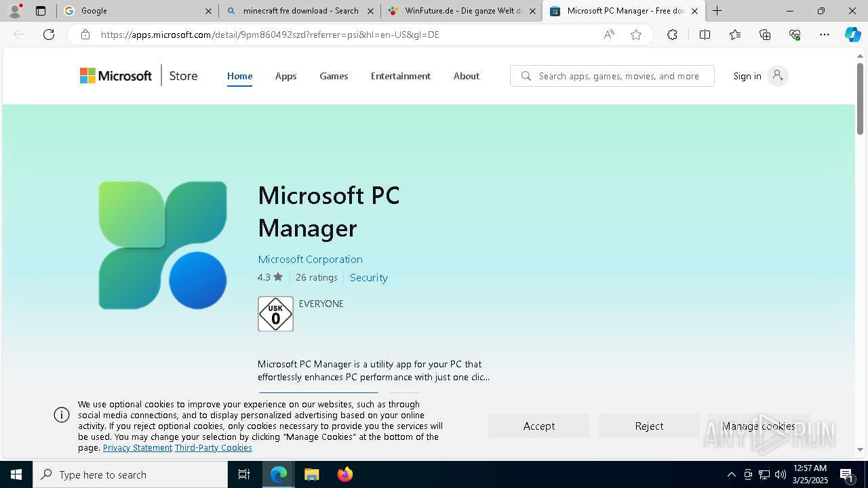Click Manage cookies button
Screen dimensions: 868x488
click(759, 426)
